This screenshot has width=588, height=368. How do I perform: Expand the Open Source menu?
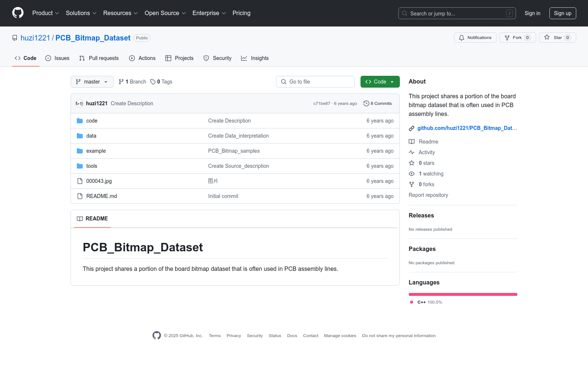pos(165,13)
